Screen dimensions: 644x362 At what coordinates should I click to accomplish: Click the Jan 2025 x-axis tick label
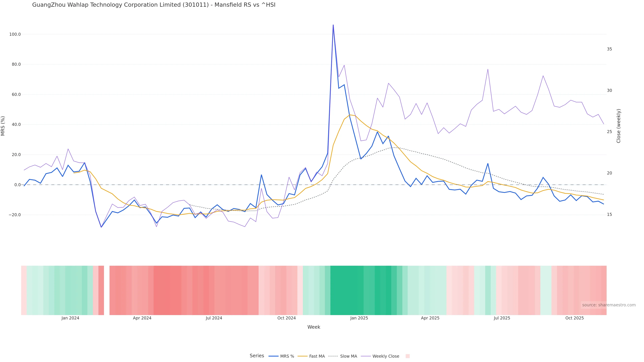click(x=359, y=318)
